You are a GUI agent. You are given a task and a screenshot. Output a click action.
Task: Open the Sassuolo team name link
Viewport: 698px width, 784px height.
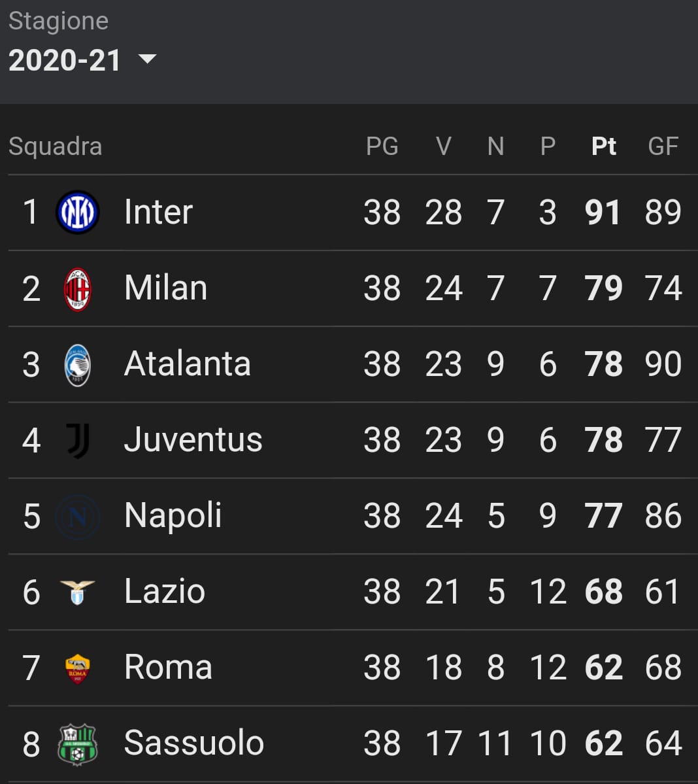coord(194,743)
